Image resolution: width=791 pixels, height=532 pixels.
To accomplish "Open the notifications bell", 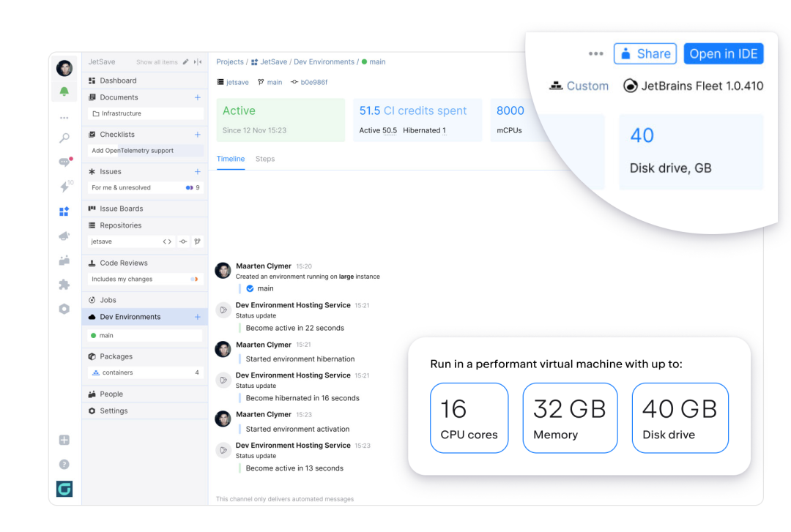I will coord(64,91).
